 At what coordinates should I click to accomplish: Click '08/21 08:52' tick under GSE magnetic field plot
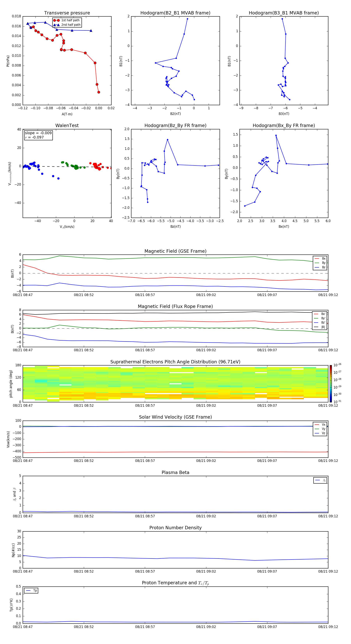pos(84,295)
